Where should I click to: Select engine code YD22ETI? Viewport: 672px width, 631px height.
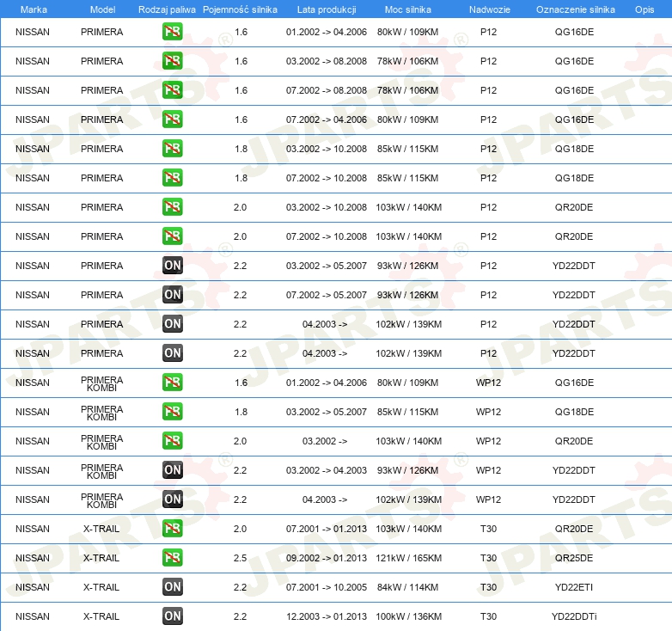coord(574,587)
